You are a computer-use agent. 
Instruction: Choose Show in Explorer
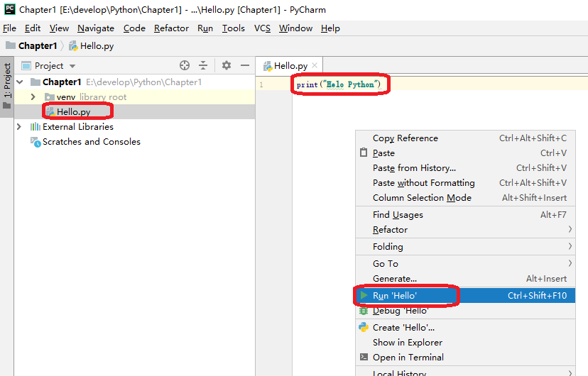tap(465, 342)
